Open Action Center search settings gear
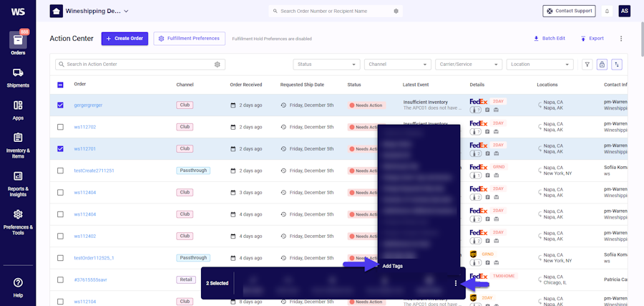Screen dimensions: 644x306 (x=218, y=64)
